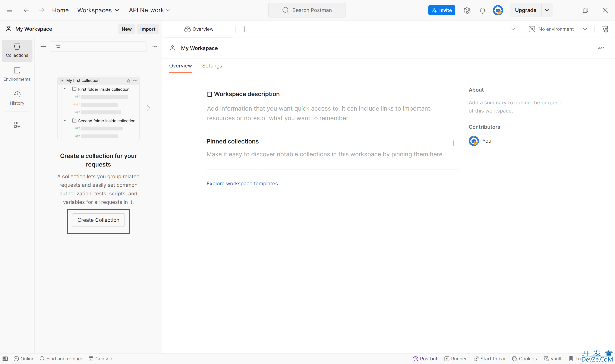
Task: Go back with the left arrow icon
Action: (26, 10)
